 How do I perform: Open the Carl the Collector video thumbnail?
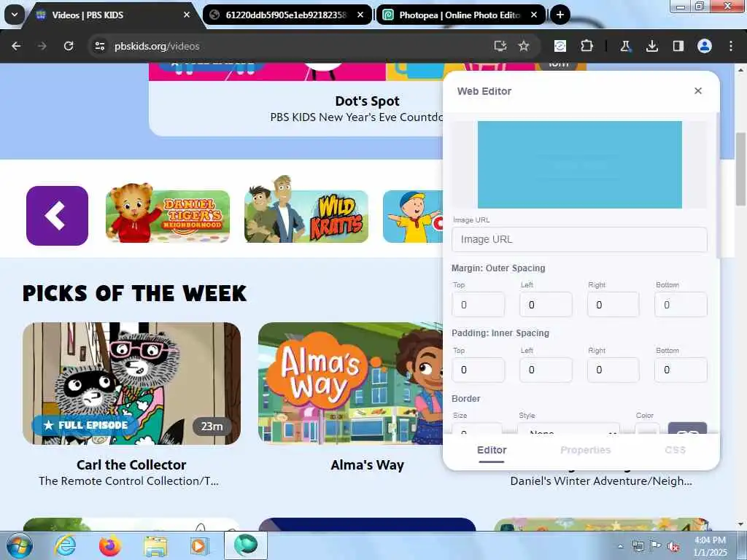click(x=131, y=384)
